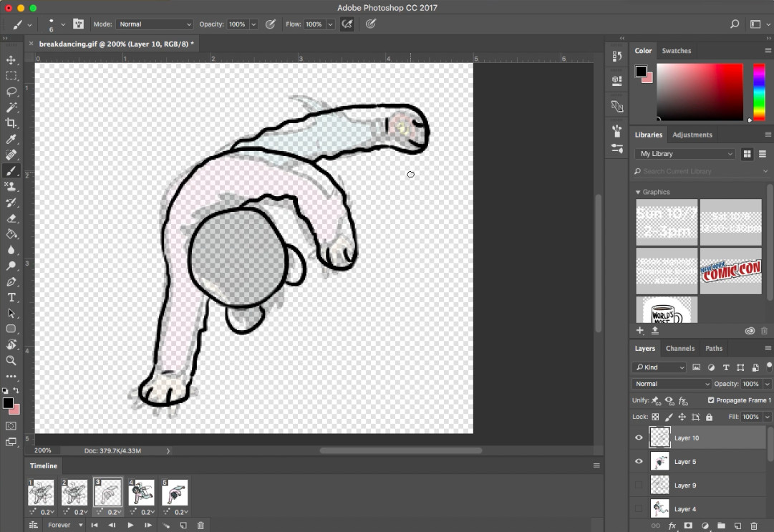Open the Swatches tab
774x532 pixels.
[x=676, y=51]
